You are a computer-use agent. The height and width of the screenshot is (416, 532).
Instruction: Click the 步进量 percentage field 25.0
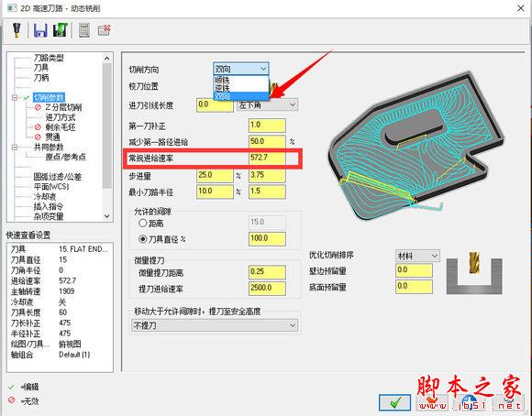pyautogui.click(x=215, y=175)
